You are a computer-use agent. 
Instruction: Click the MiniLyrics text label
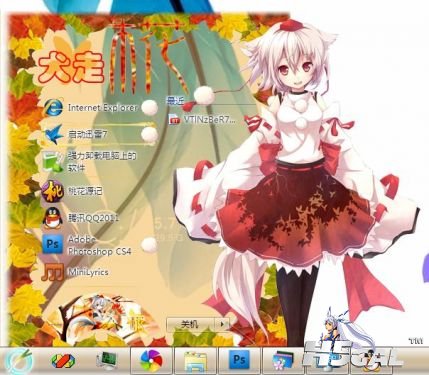88,272
